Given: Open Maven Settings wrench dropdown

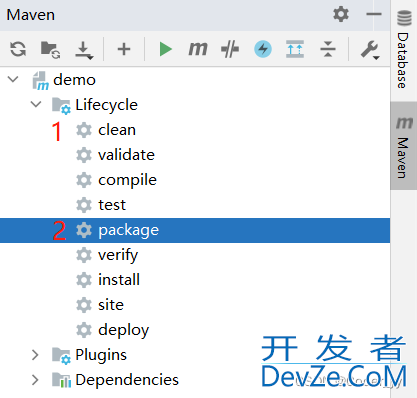Looking at the screenshot, I should [x=370, y=50].
